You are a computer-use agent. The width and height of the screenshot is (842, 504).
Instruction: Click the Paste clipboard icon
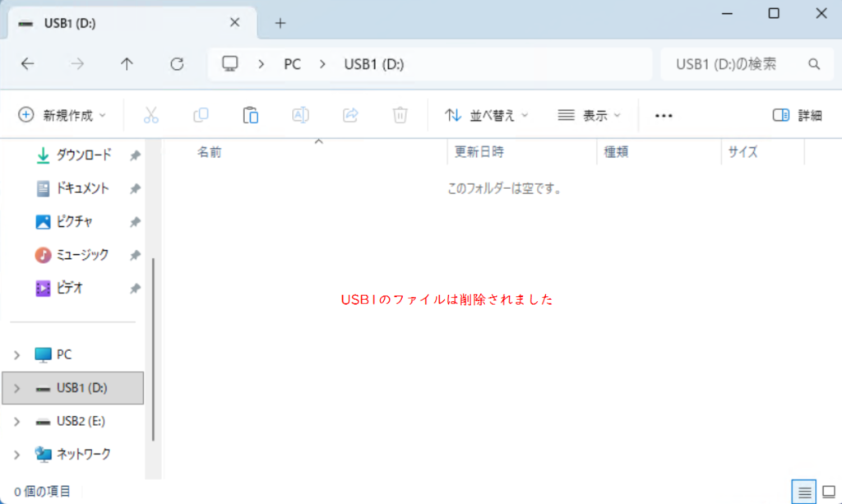coord(251,115)
